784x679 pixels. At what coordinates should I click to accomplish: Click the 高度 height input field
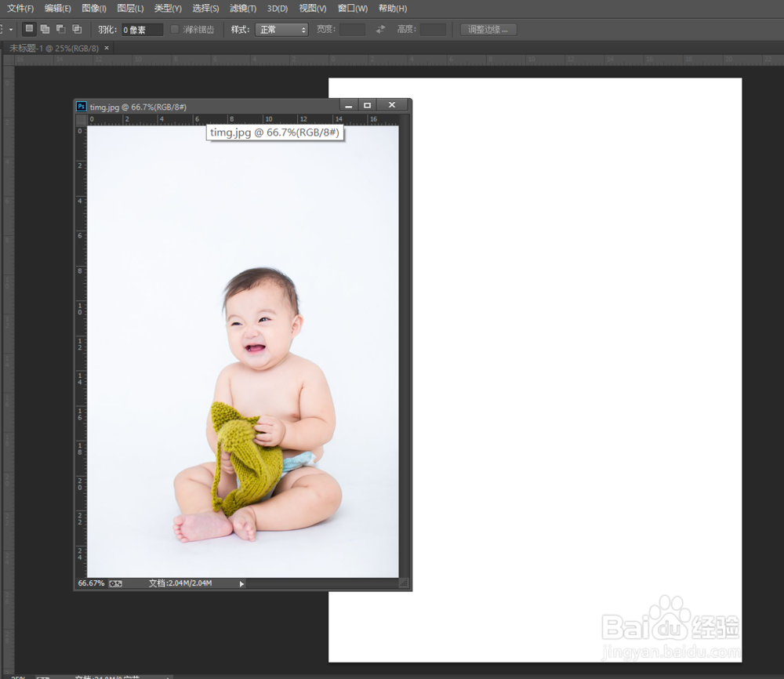[433, 30]
